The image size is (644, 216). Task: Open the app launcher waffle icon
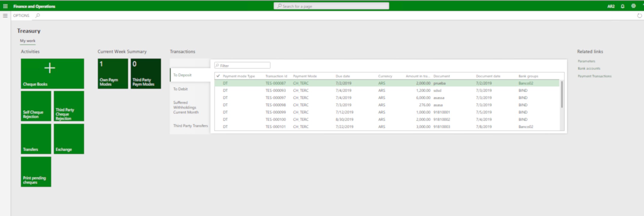[x=5, y=6]
